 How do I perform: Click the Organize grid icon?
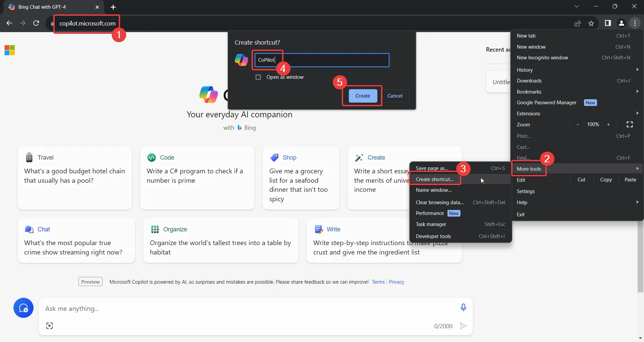click(155, 229)
